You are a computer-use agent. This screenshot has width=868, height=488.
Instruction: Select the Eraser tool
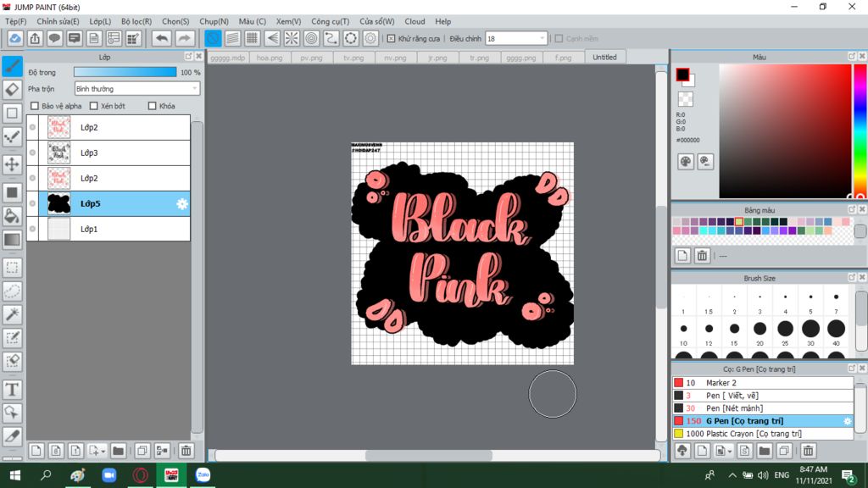click(x=12, y=89)
